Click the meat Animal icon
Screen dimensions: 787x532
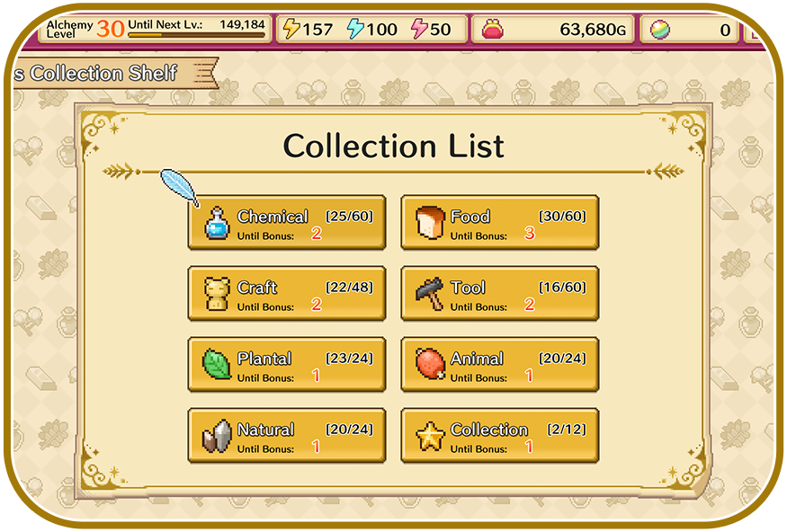click(430, 364)
